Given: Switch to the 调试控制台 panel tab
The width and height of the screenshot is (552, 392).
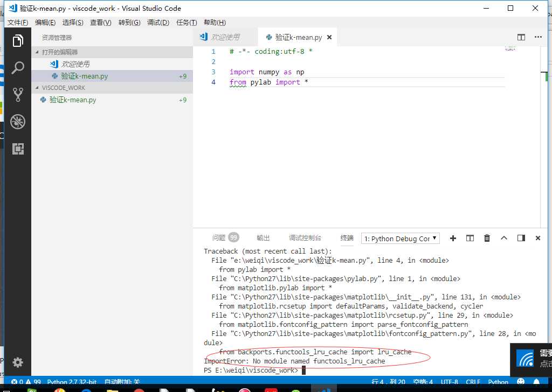Looking at the screenshot, I should click(305, 238).
